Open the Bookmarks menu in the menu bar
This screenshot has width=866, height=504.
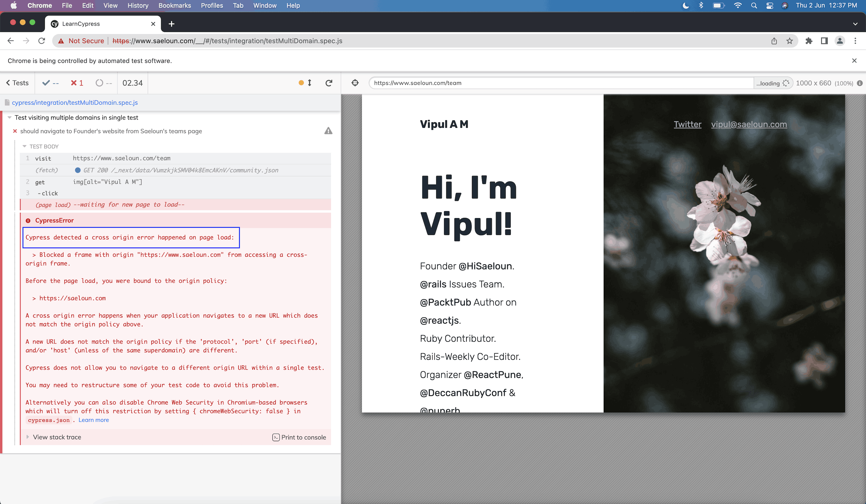pyautogui.click(x=175, y=5)
